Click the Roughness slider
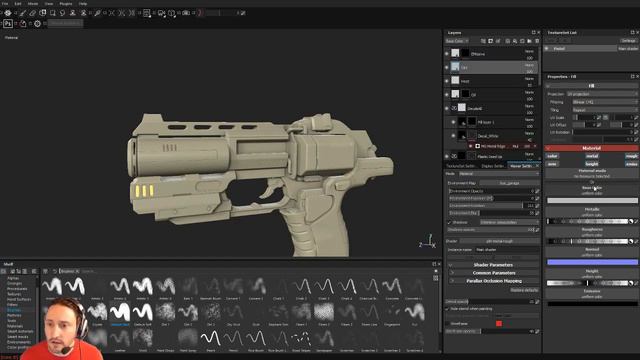The height and width of the screenshot is (360, 640). (x=588, y=242)
